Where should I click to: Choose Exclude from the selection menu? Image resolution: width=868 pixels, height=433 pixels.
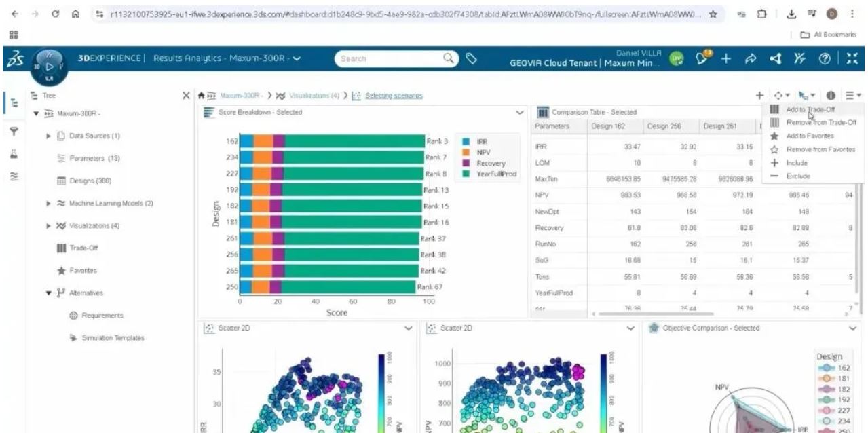[797, 176]
